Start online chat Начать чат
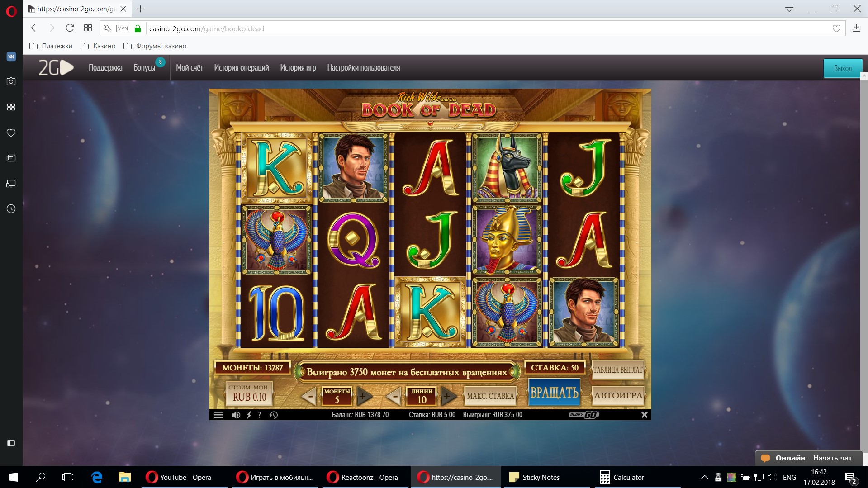The image size is (868, 488). click(809, 458)
